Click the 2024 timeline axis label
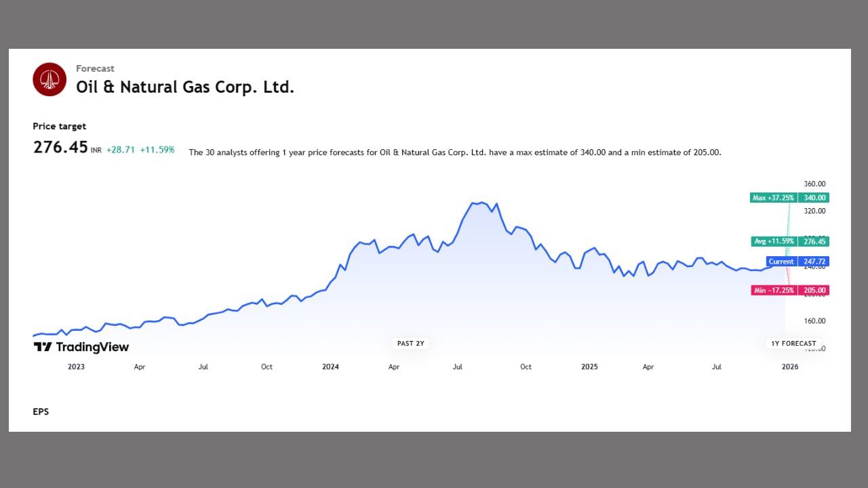Screen dimensions: 868x488 click(330, 367)
